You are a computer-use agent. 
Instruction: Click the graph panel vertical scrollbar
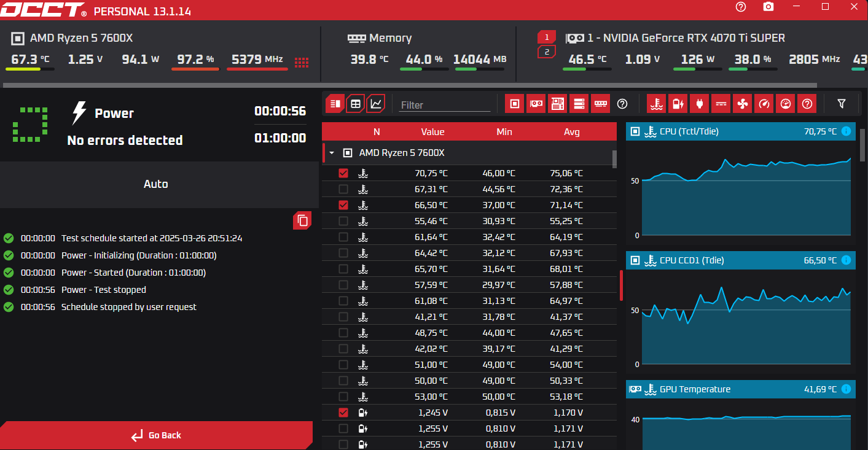point(862,144)
